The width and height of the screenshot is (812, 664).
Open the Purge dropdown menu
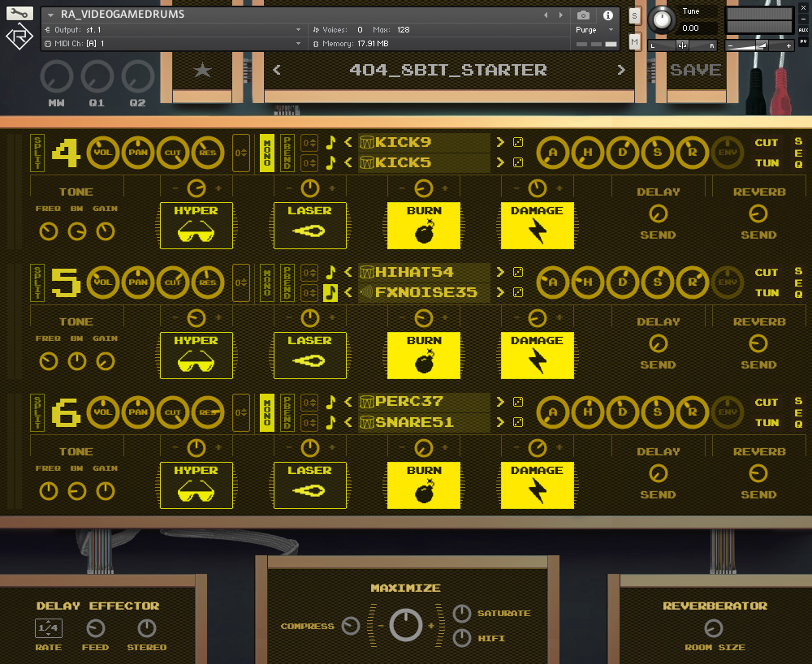click(594, 29)
